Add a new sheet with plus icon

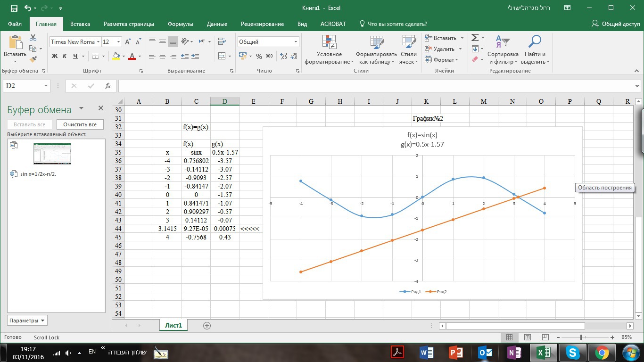pyautogui.click(x=206, y=325)
